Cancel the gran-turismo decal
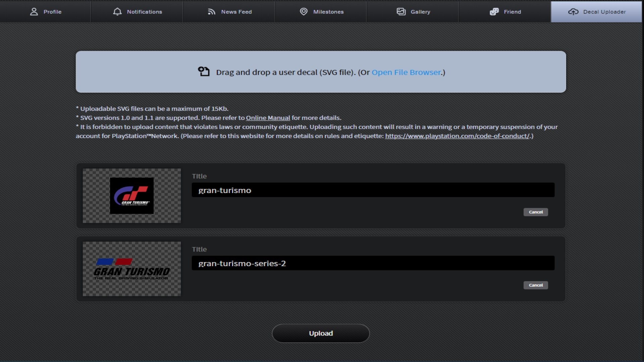 [535, 212]
